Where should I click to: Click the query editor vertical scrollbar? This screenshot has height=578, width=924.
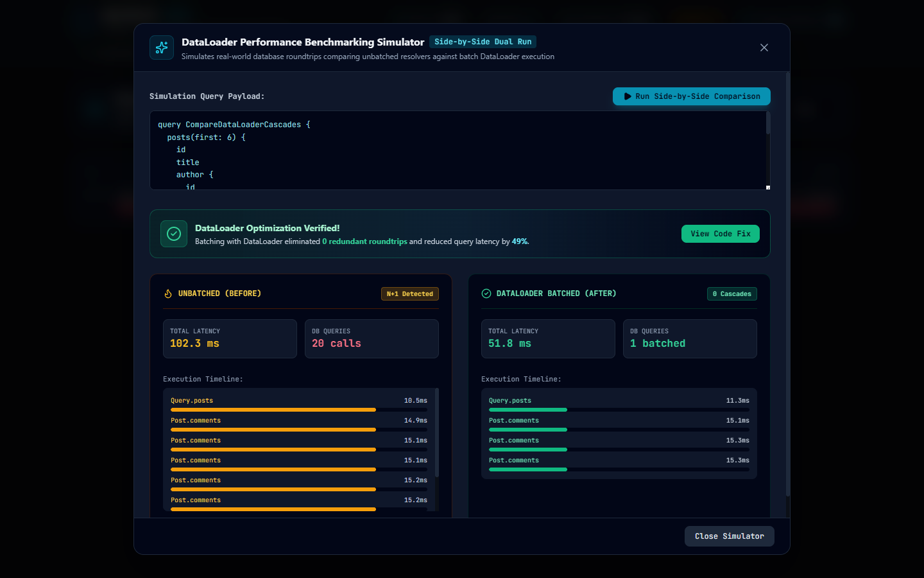768,123
